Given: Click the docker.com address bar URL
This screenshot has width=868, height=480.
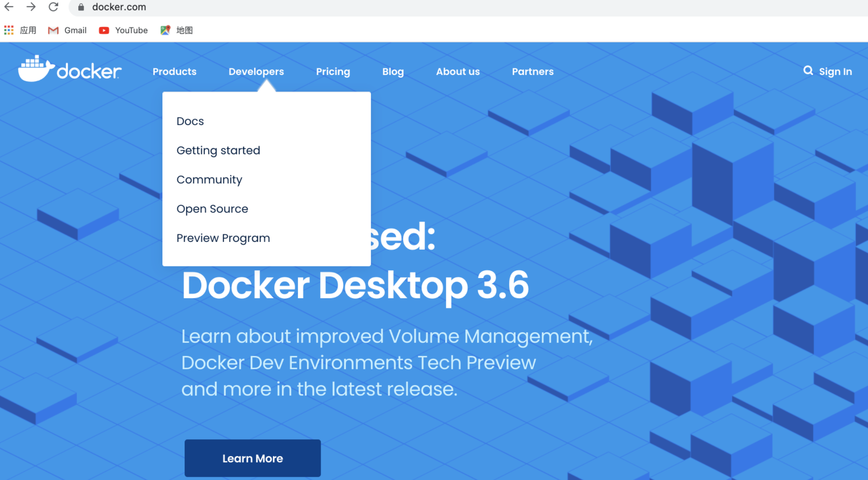Looking at the screenshot, I should pos(119,7).
